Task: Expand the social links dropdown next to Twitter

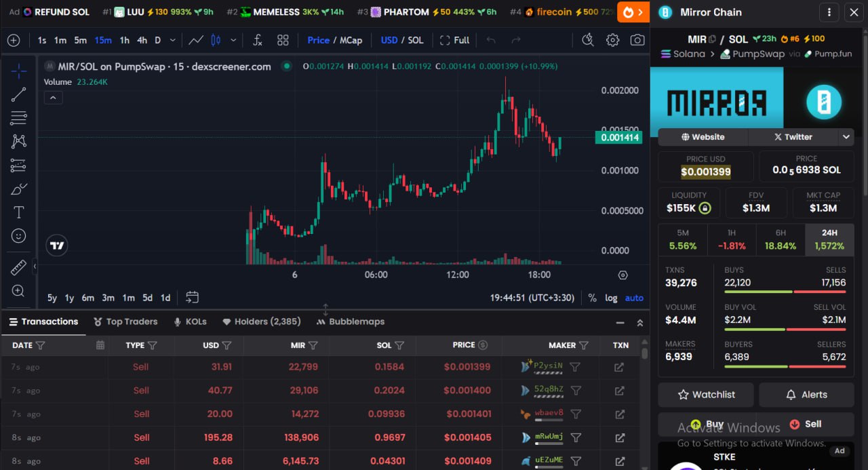Action: 846,137
